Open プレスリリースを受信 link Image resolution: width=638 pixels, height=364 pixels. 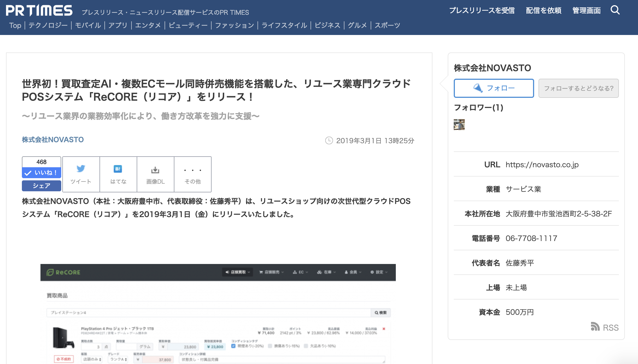(482, 10)
